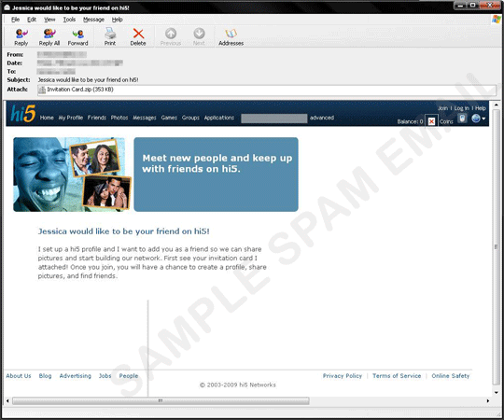
Task: Open My Profile in hi5 navigation
Action: [x=70, y=118]
